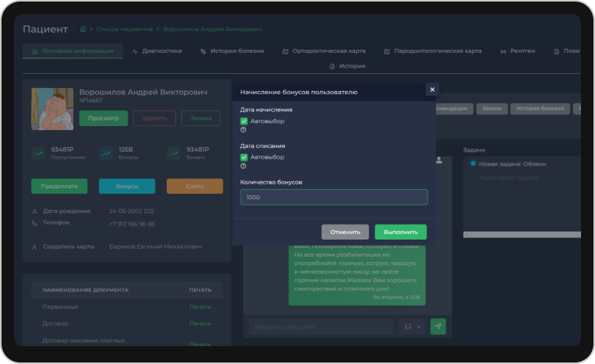
Task: Click the Редко берет трубки task note
Action: coord(509,177)
